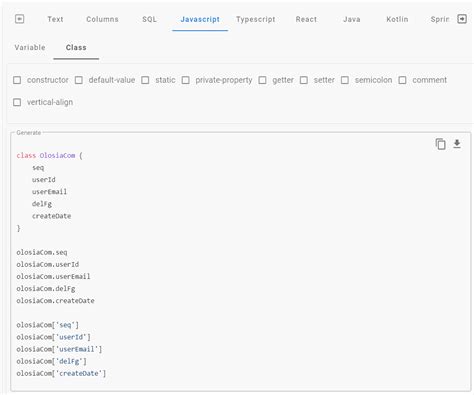The image size is (474, 395).
Task: Click the olosiaCom['userEmail'] line
Action: [59, 349]
